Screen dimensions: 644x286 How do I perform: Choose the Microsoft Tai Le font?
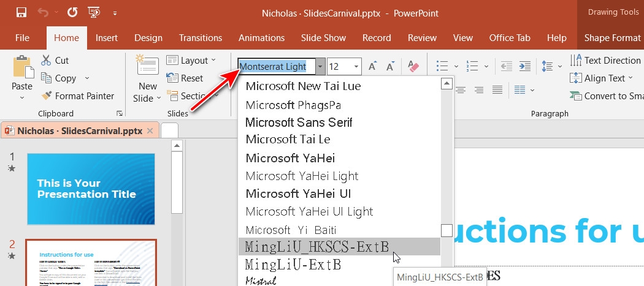coord(339,139)
